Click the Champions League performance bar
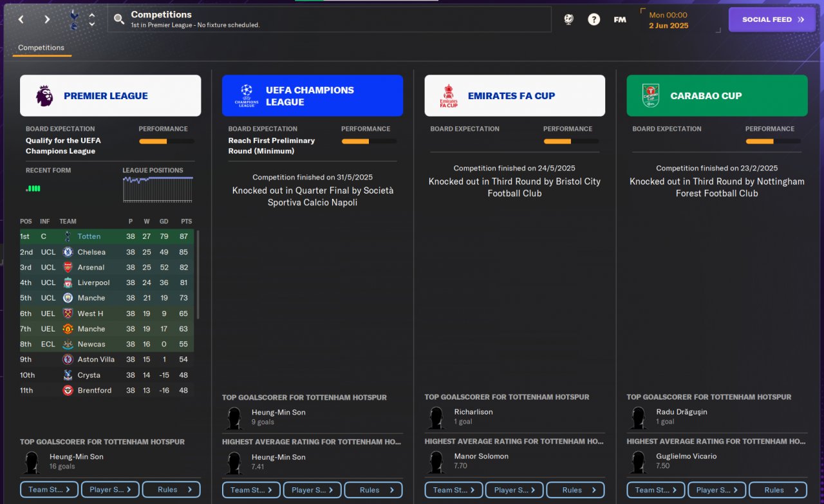Image resolution: width=824 pixels, height=504 pixels. (369, 141)
